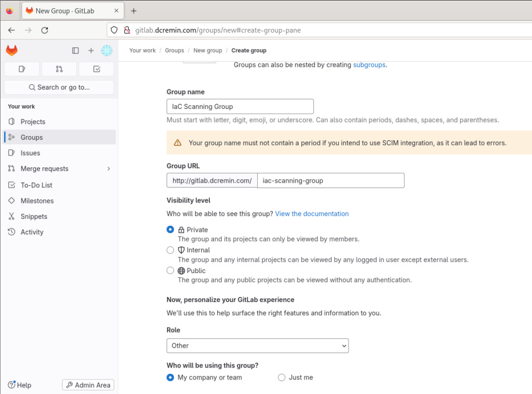Open Issues in the sidebar
Viewport: 532px width, 394px height.
[59, 153]
